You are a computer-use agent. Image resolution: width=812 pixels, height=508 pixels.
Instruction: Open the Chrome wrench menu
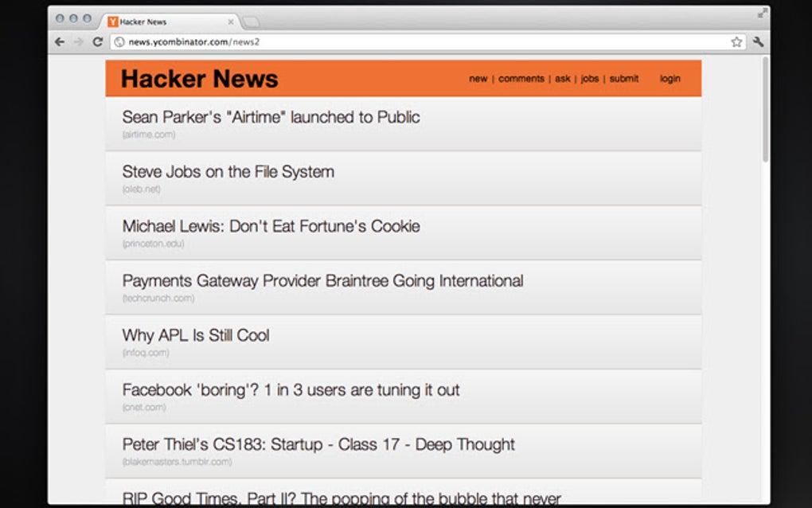758,42
